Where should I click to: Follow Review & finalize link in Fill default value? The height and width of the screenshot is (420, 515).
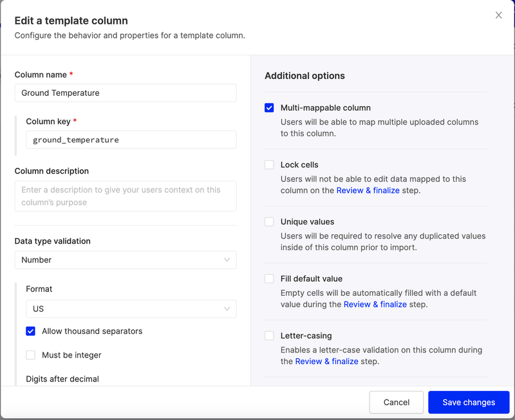[x=375, y=304]
